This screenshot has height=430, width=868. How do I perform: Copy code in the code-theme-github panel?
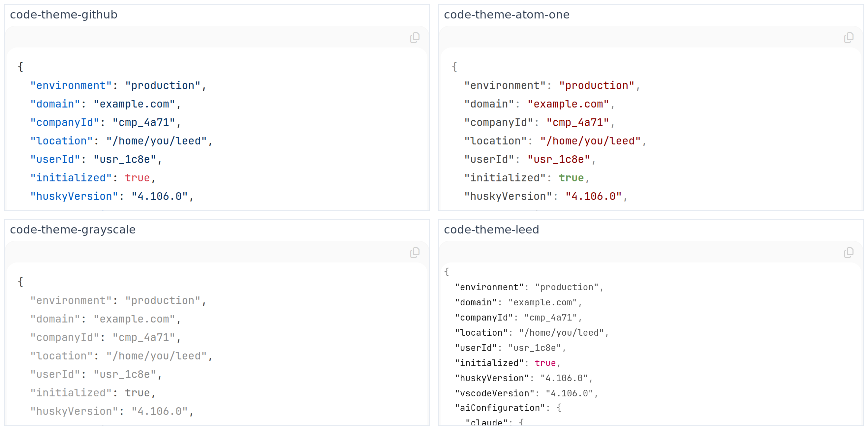(x=415, y=37)
